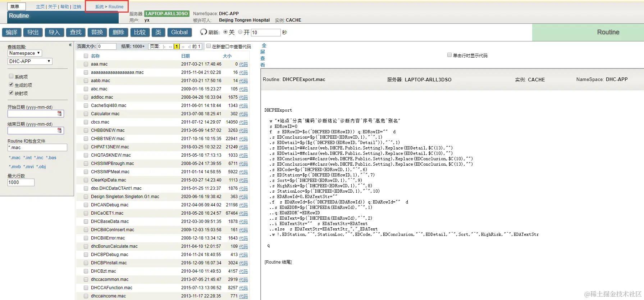This screenshot has width=644, height=300.
Task: Select auto-refresh on (开) radio button
Action: click(240, 32)
